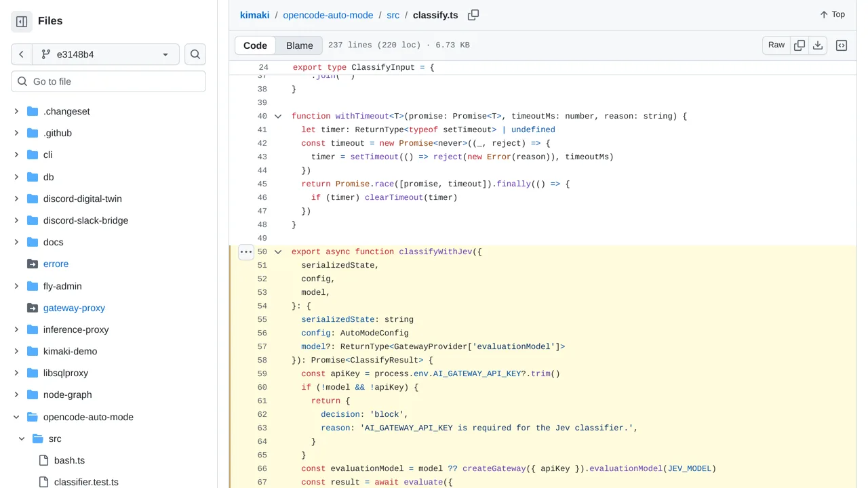Click 'createGateway' on line 66
Screen dimensions: 868x488
click(x=494, y=468)
